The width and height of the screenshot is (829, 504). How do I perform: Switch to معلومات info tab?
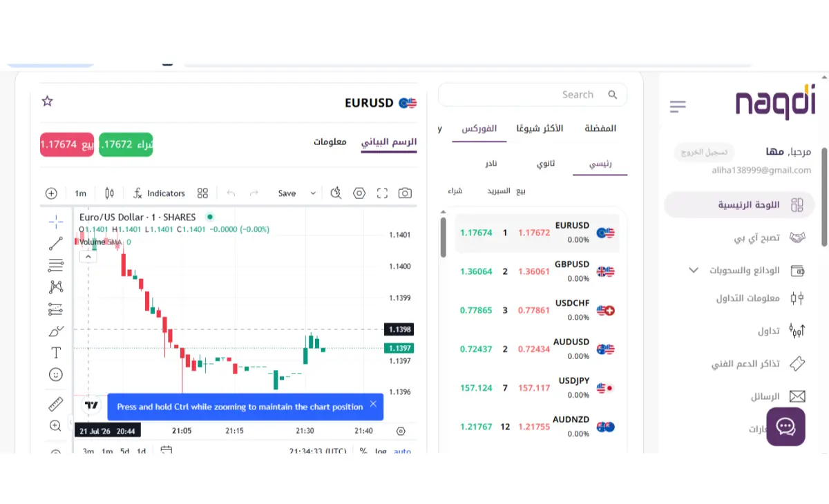click(330, 142)
